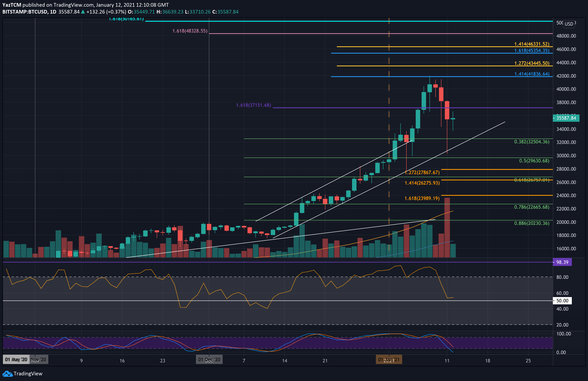
Task: Click the 1.414(41836.64) blue Fibonacci label
Action: [532, 74]
